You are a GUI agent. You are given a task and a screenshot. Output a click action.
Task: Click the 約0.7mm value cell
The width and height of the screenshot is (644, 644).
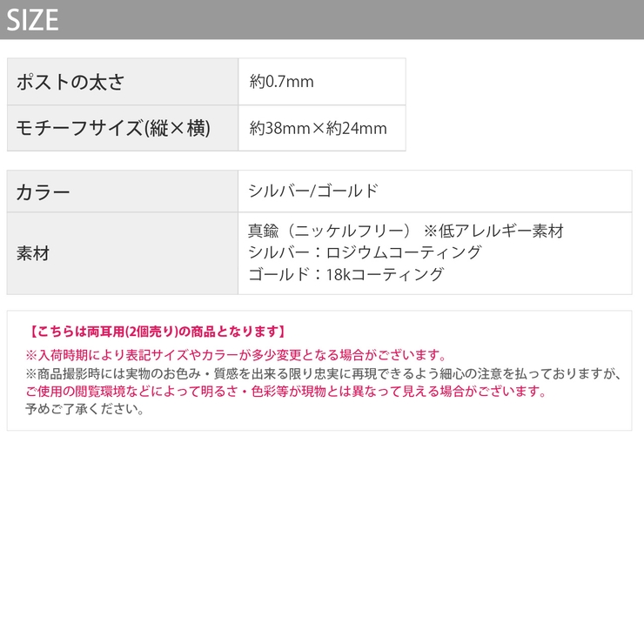(322, 82)
